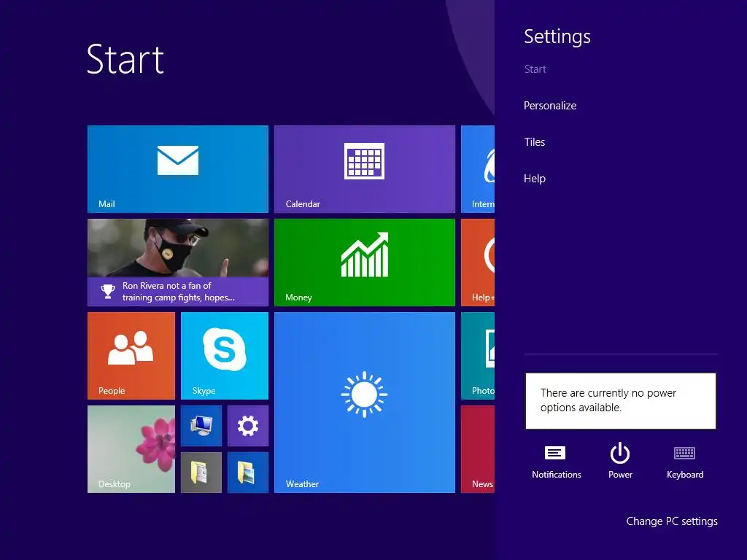The image size is (747, 560).
Task: Open the PC settings gear tile
Action: click(x=248, y=426)
